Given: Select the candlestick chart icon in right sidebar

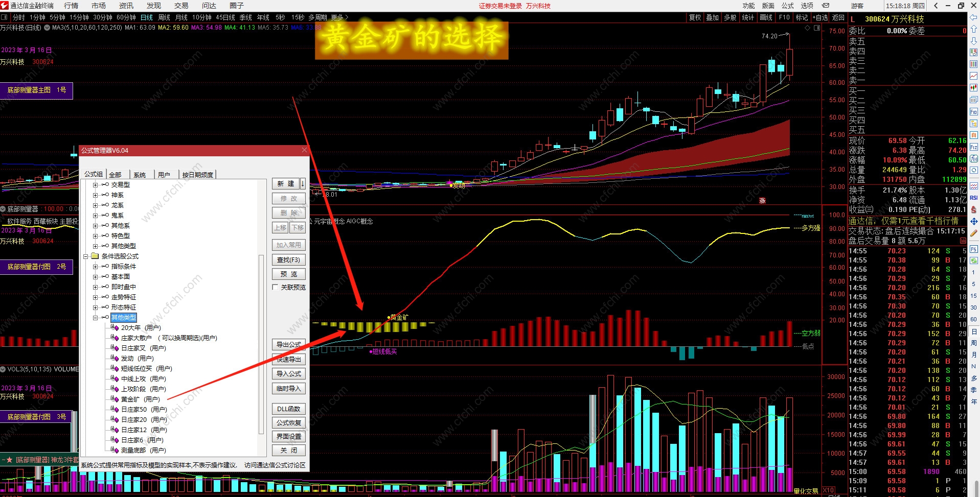Looking at the screenshot, I should tap(973, 87).
